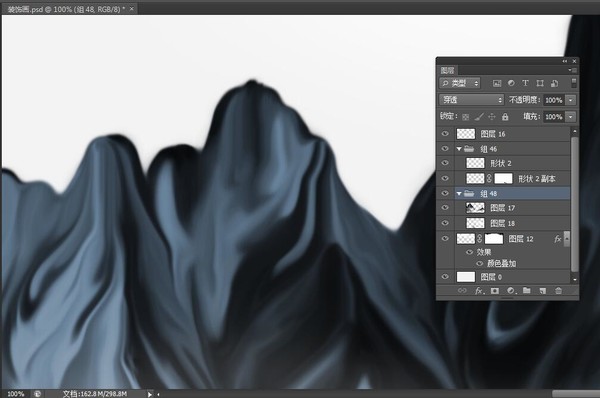Lock all padlock icon

[505, 117]
